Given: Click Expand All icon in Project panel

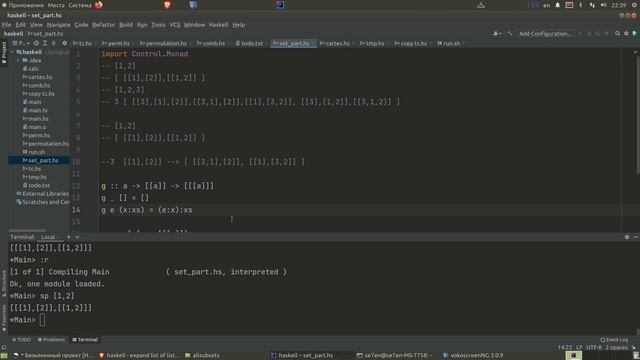Looking at the screenshot, I should tap(45, 43).
